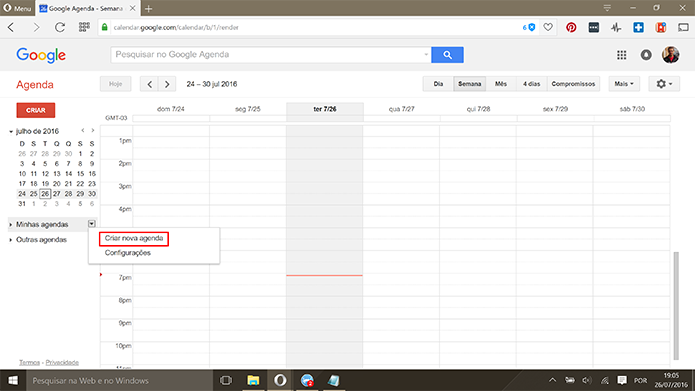Click the ter 7/26 column header

click(325, 109)
